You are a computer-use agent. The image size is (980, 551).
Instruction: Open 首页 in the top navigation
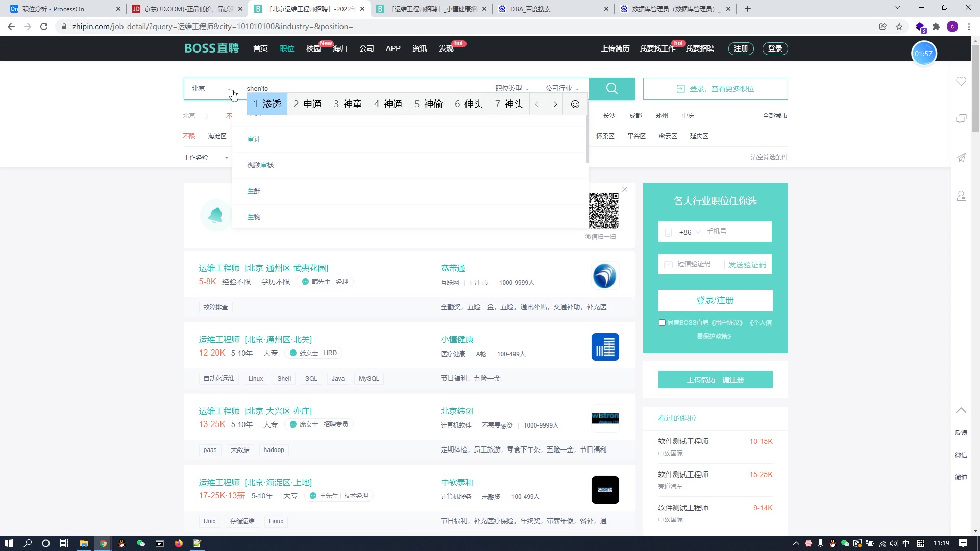[260, 48]
